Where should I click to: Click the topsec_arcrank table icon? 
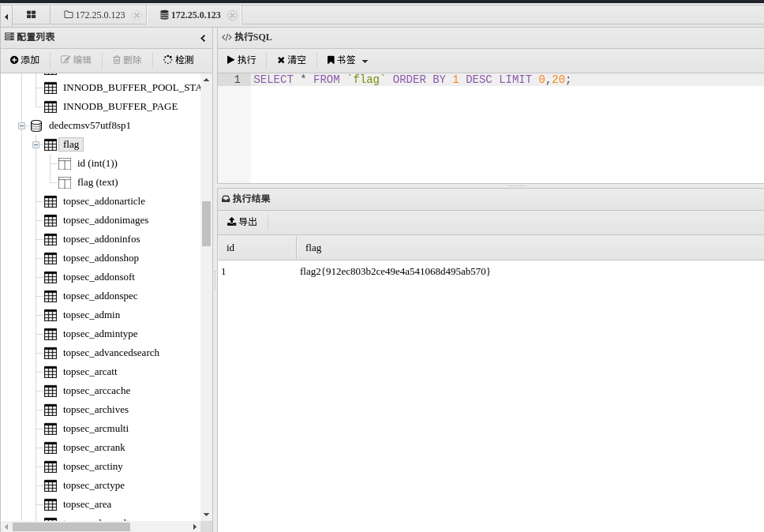pyautogui.click(x=51, y=448)
